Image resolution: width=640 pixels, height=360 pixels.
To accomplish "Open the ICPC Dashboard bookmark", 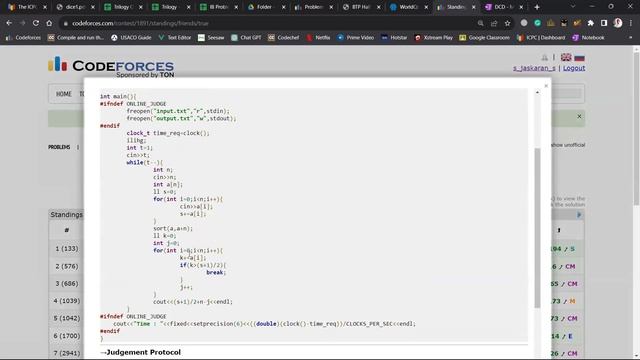I will coord(541,38).
